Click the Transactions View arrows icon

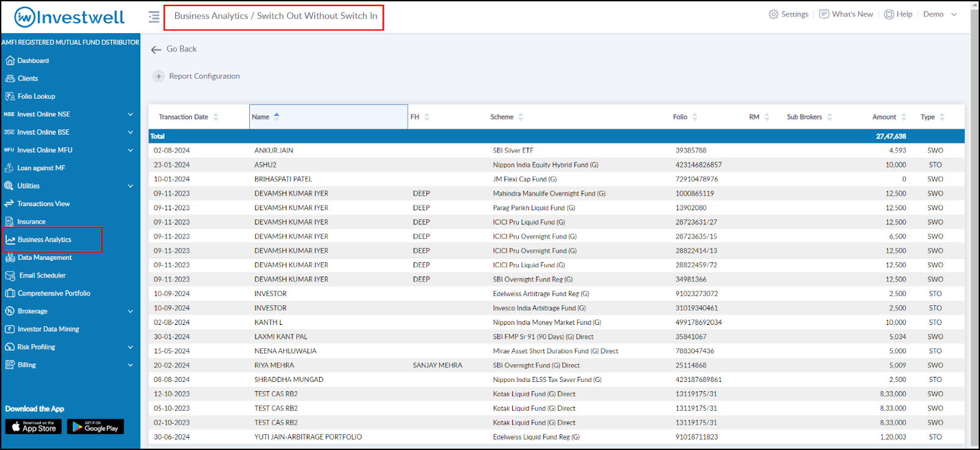coord(9,204)
